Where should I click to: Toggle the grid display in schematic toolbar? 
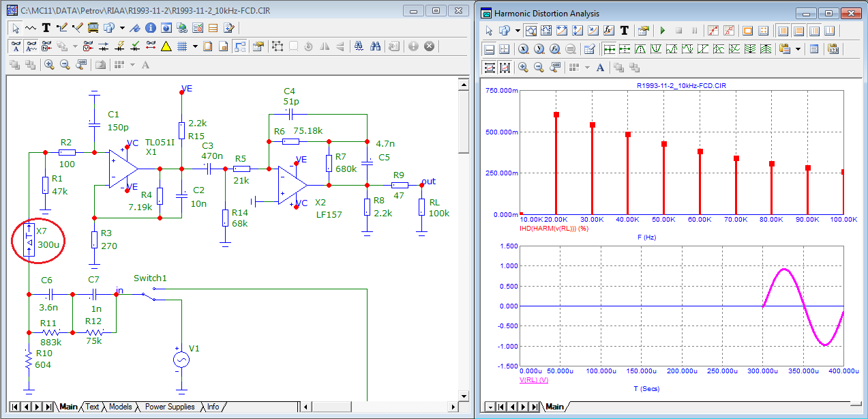pyautogui.click(x=182, y=46)
